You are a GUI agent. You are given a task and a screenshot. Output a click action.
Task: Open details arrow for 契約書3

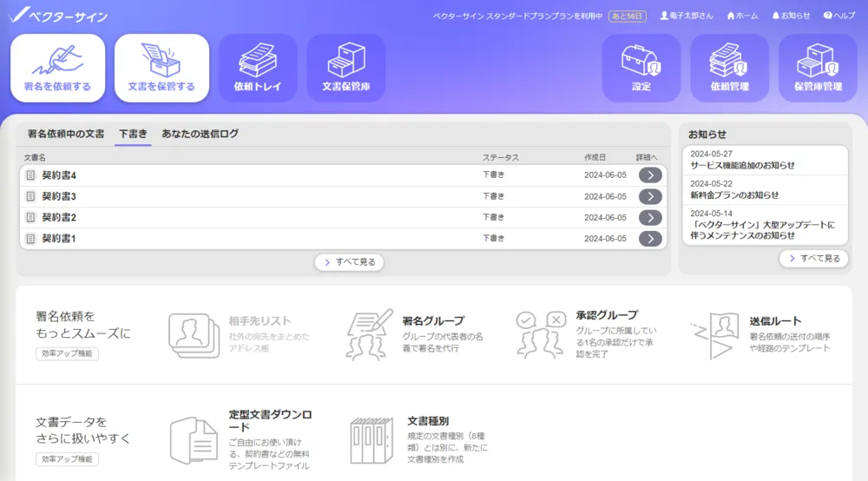650,196
